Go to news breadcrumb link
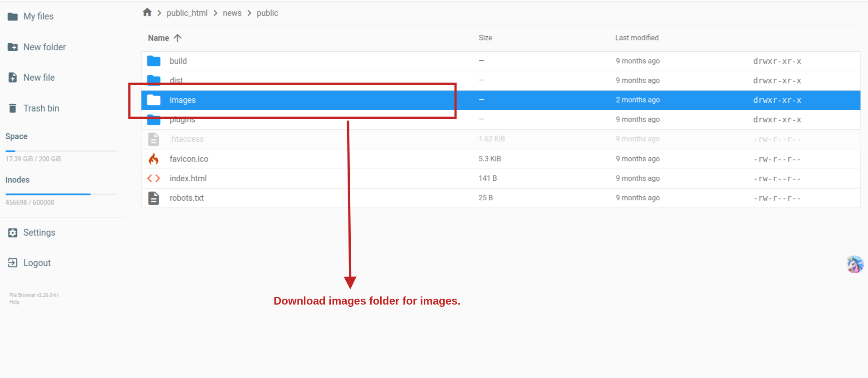This screenshot has height=378, width=868. (232, 13)
